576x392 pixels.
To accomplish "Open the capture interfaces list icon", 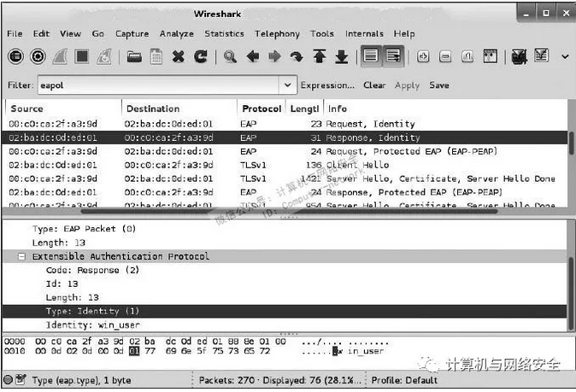I will pyautogui.click(x=15, y=56).
